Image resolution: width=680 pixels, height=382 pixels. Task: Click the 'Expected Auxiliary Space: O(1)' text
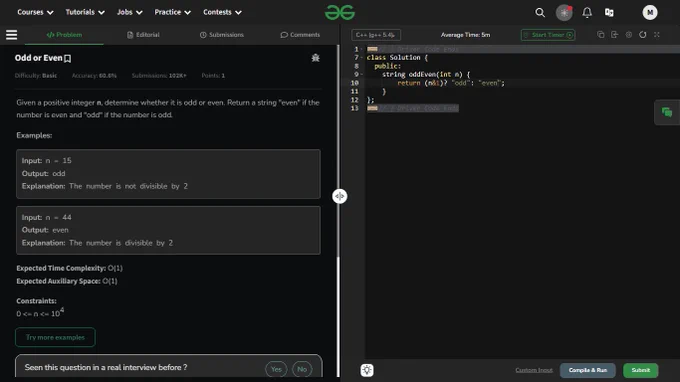click(x=67, y=281)
